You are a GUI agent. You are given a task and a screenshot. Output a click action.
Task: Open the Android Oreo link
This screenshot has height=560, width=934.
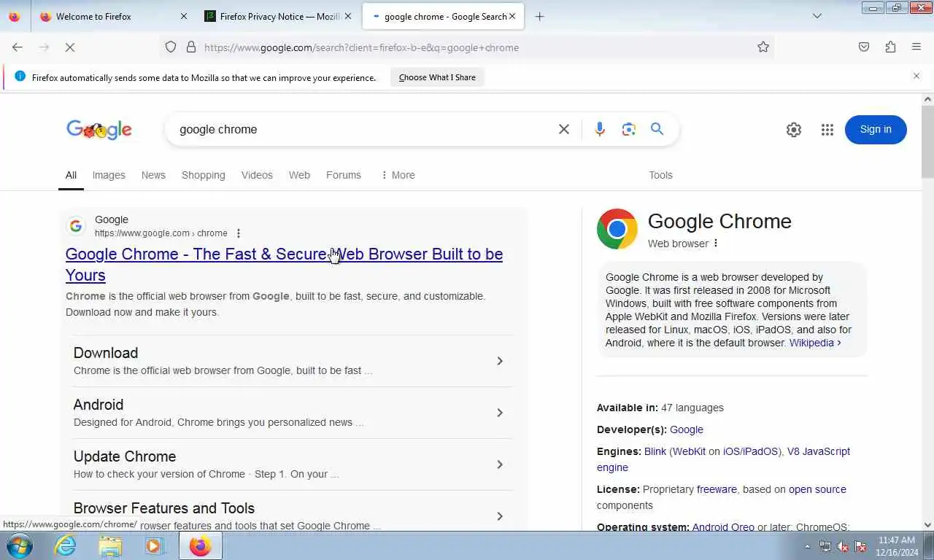click(x=723, y=527)
